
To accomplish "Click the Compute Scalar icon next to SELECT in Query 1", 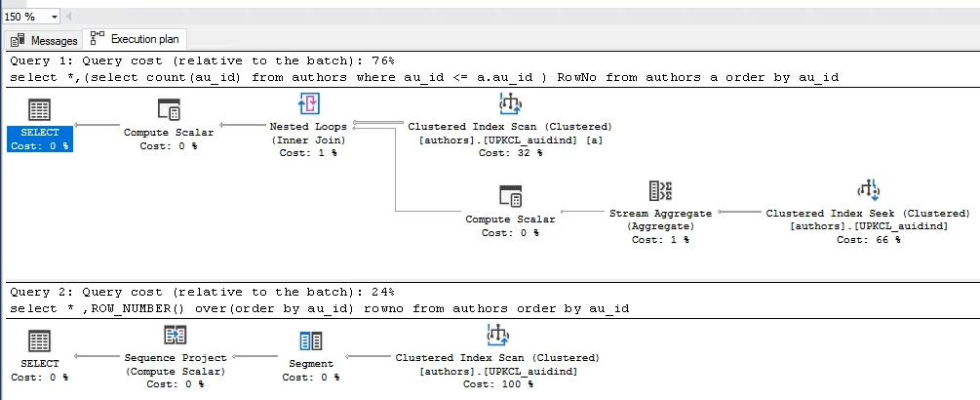I will pos(169,110).
